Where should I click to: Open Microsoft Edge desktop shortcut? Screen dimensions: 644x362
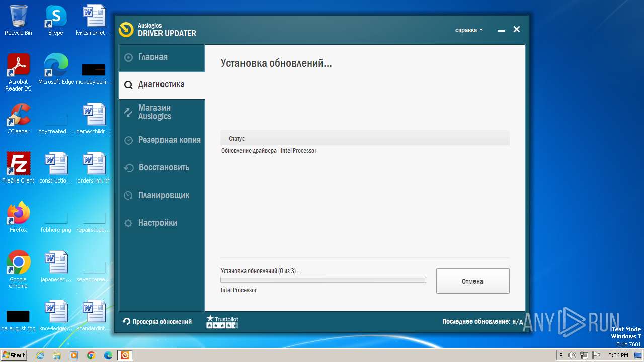point(56,69)
